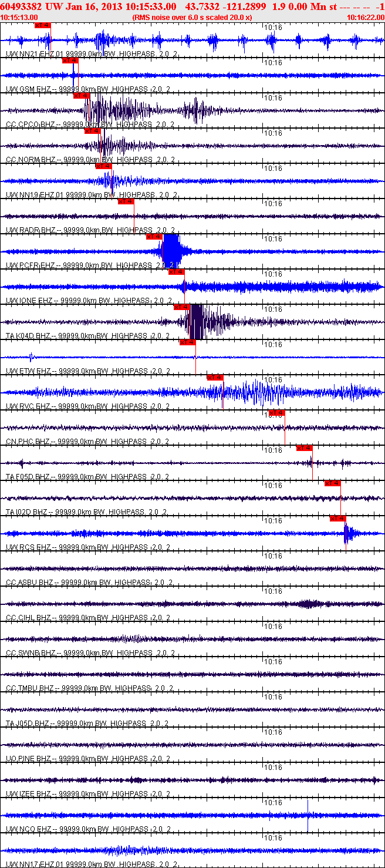Select the pick marker on the NORM trace

tap(93, 131)
